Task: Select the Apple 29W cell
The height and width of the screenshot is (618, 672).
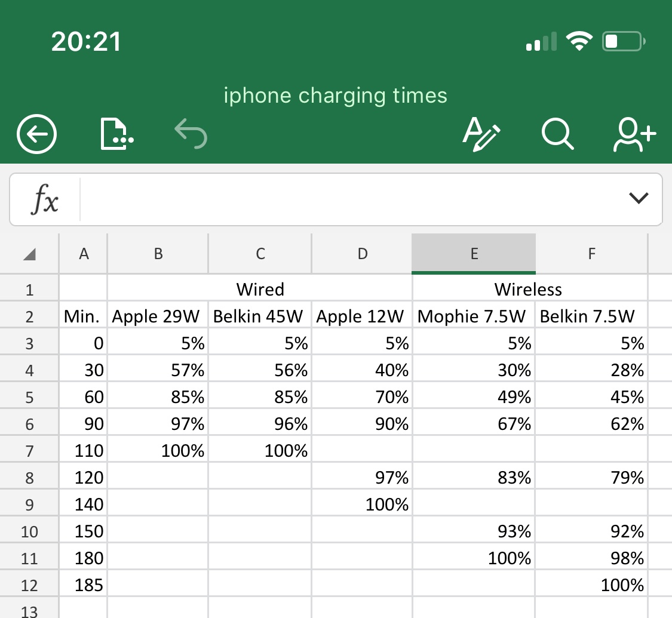Action: click(157, 316)
